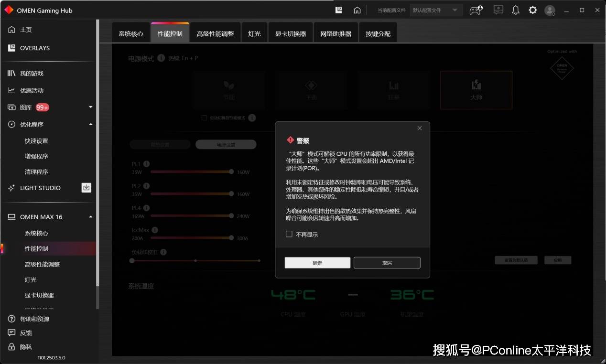Select the 大师 power mode card
Image resolution: width=606 pixels, height=364 pixels.
[476, 90]
